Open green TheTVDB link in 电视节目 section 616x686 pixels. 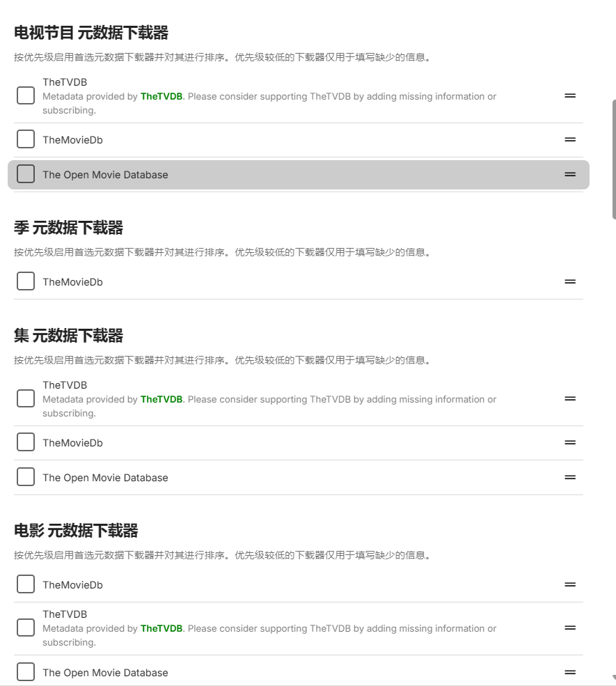pyautogui.click(x=161, y=96)
